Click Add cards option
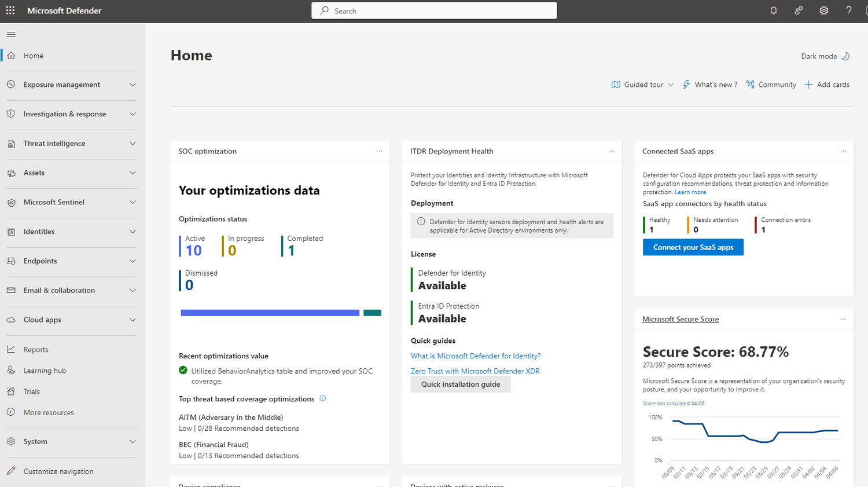The image size is (868, 487). pos(827,85)
